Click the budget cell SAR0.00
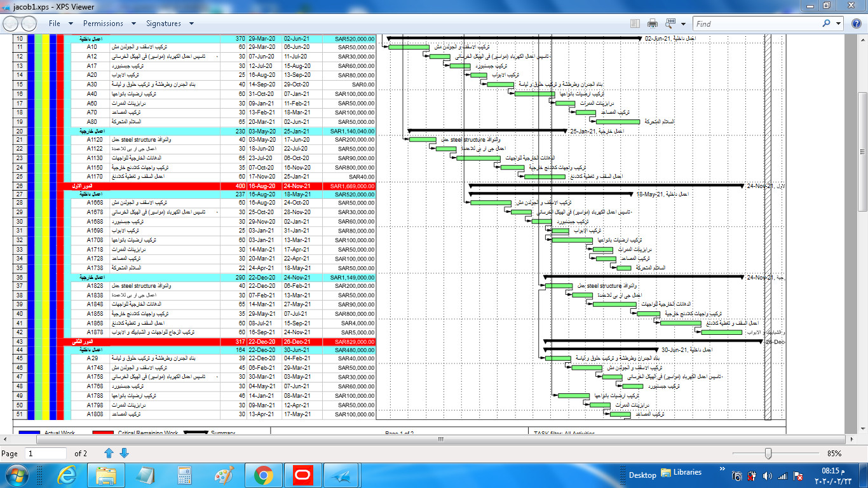 [x=349, y=85]
